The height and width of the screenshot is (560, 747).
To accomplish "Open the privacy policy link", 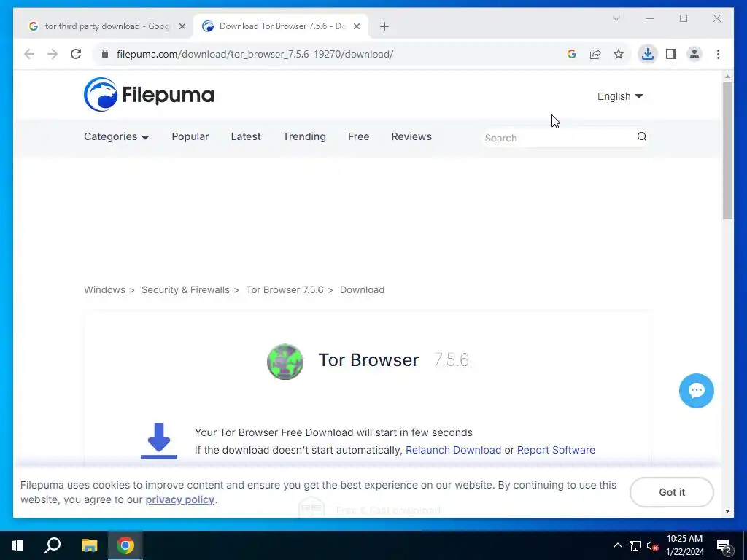I will (179, 499).
